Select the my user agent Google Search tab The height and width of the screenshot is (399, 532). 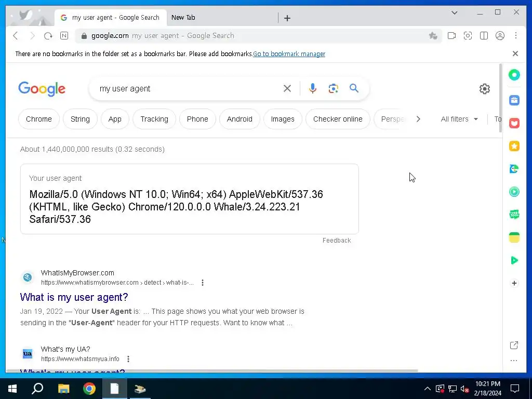[x=111, y=18]
